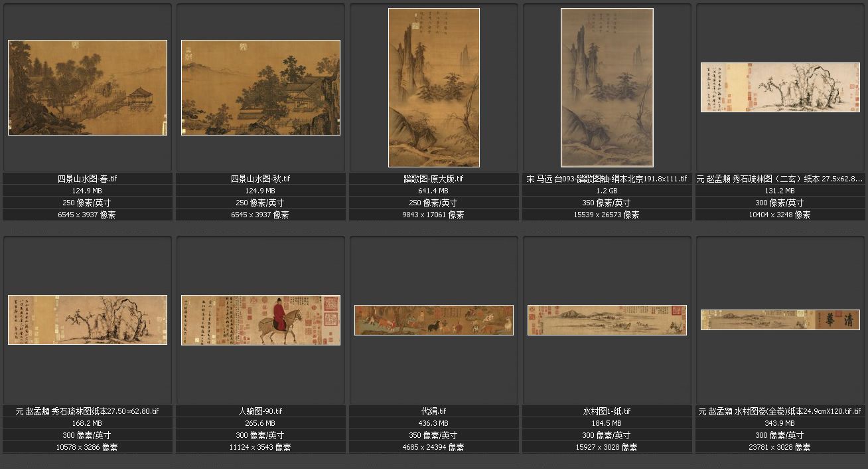Screen dimensions: 868x469
Task: Select the 1.2 GB 踏歌图轴 painting thumbnail
Action: click(607, 88)
